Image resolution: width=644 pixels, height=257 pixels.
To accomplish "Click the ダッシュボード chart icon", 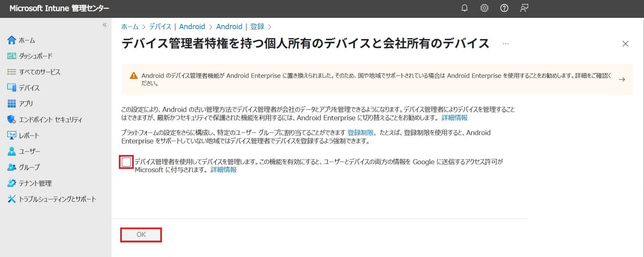I will click(12, 56).
